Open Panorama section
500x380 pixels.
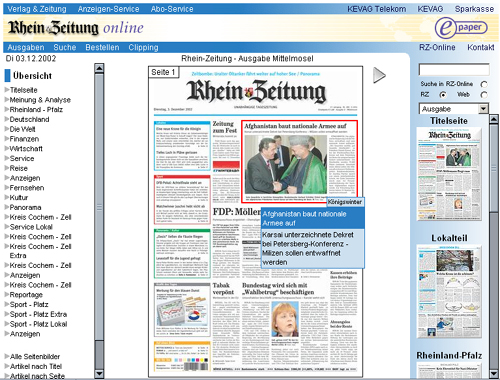pos(25,207)
